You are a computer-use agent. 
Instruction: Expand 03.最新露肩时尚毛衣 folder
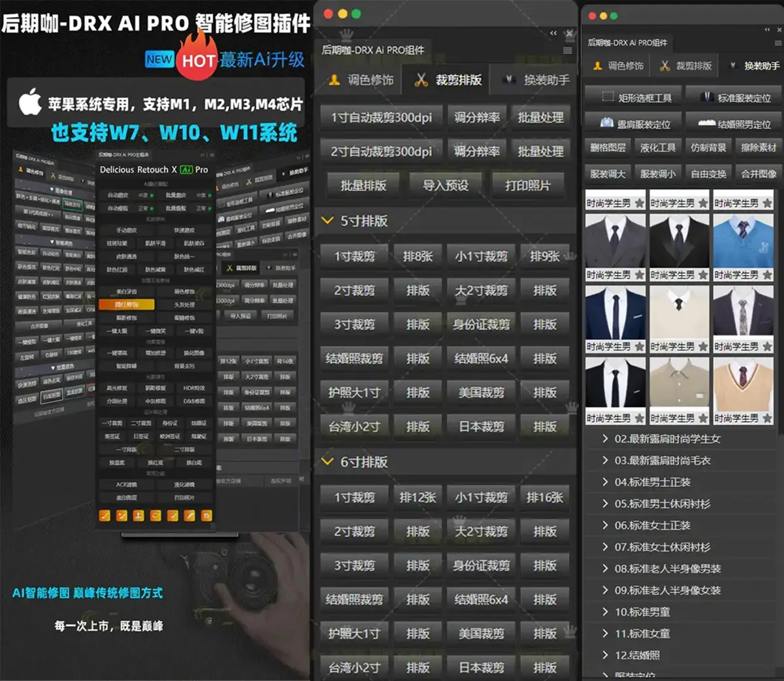click(x=605, y=460)
